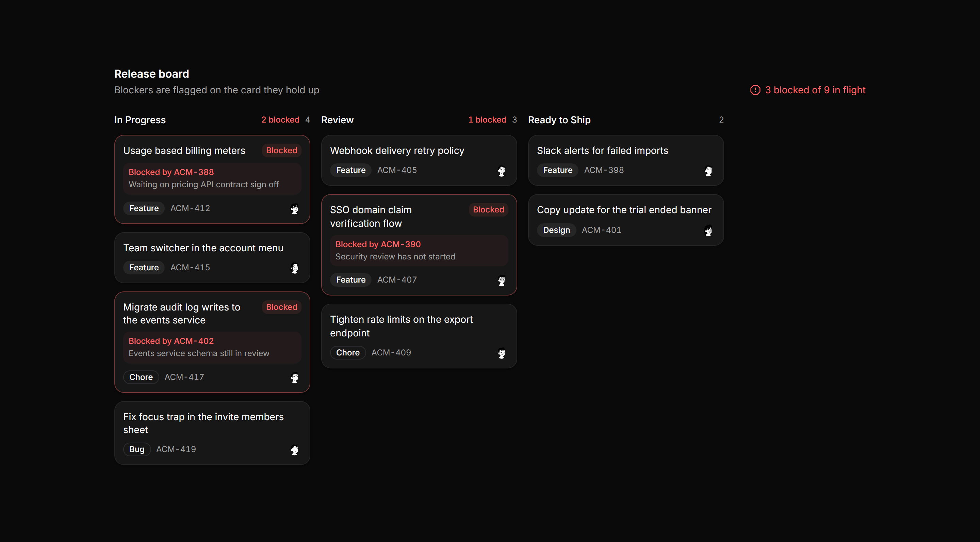This screenshot has height=542, width=980.
Task: Click the ticket ID 'ACM-409'
Action: click(x=391, y=353)
